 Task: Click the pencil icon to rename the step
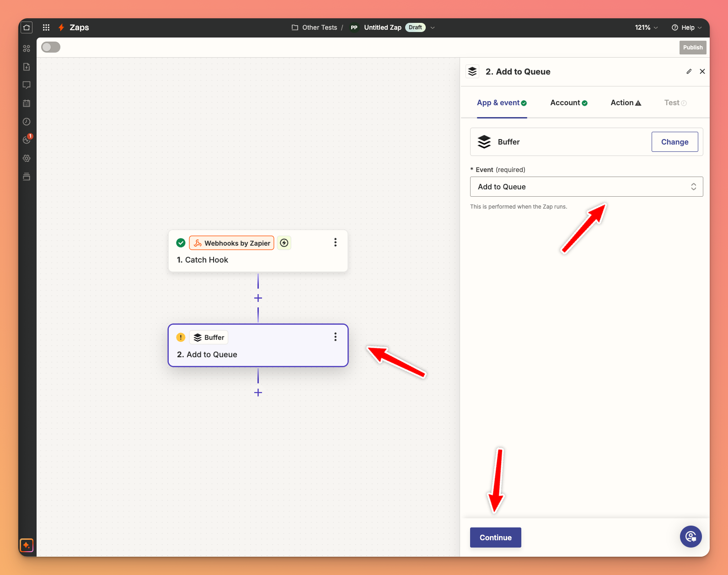689,71
